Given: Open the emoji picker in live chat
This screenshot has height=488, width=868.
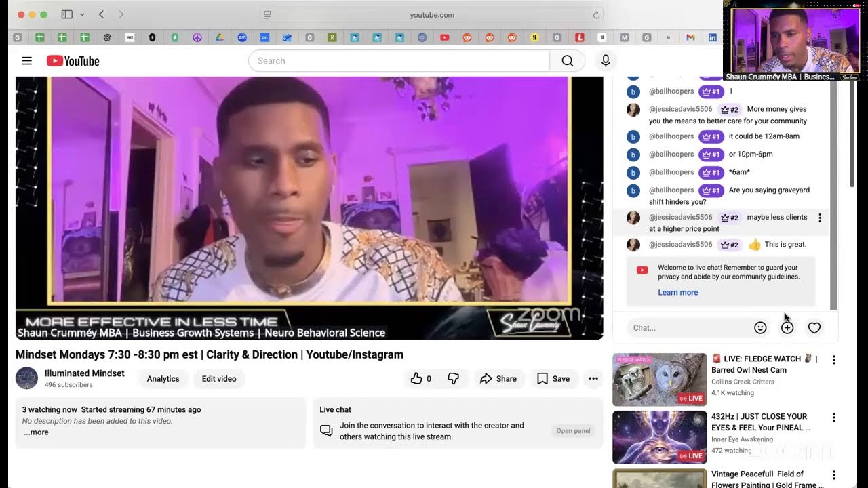Looking at the screenshot, I should 760,328.
